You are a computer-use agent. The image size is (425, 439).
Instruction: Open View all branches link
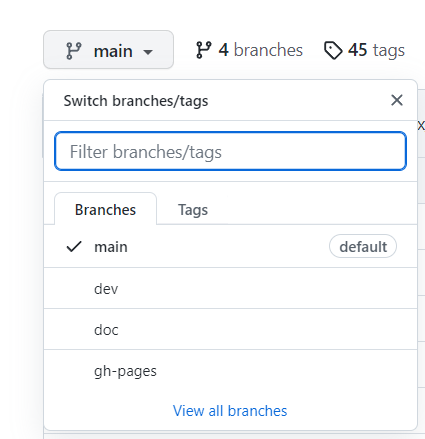tap(230, 411)
